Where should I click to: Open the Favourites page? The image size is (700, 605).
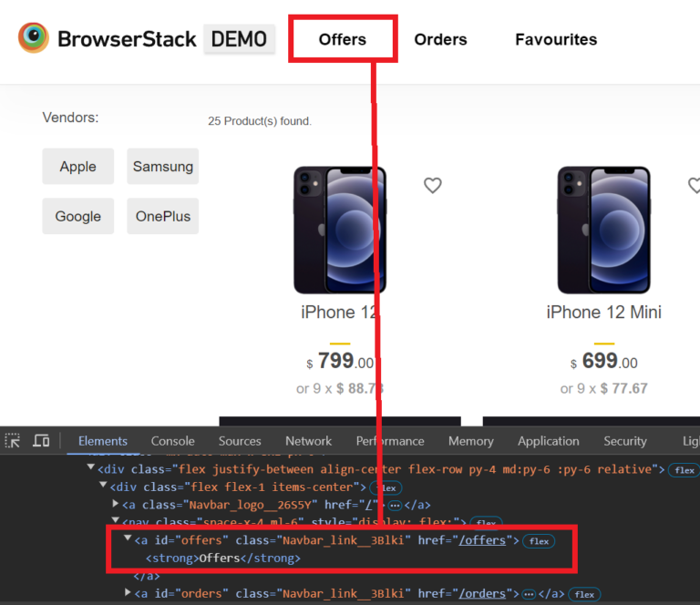(x=556, y=39)
